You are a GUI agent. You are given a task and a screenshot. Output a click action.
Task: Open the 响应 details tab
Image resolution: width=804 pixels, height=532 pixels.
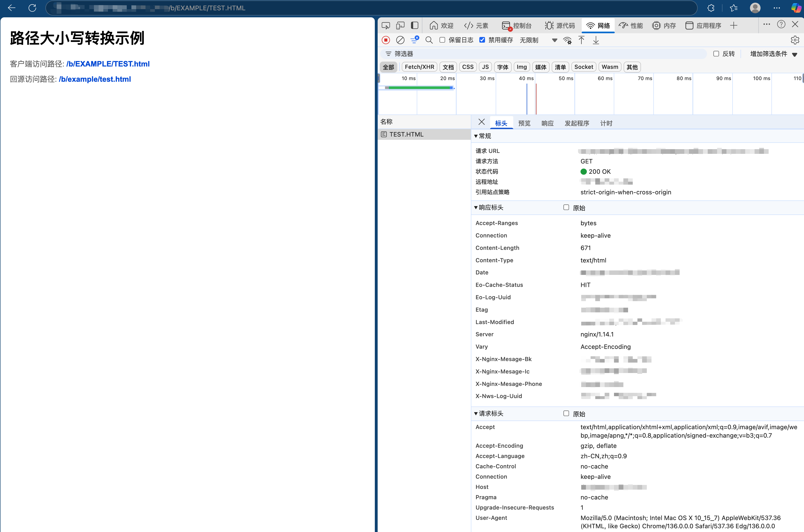point(547,123)
